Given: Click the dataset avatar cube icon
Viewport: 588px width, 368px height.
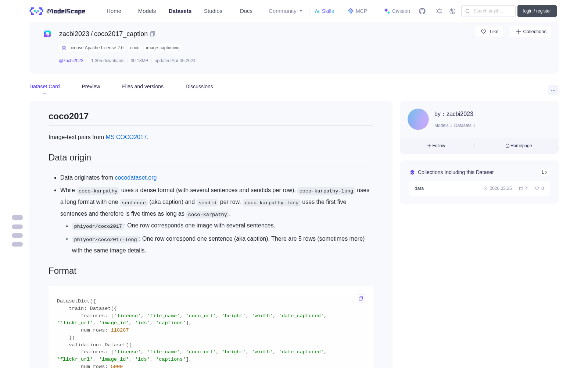Looking at the screenshot, I should pos(47,34).
